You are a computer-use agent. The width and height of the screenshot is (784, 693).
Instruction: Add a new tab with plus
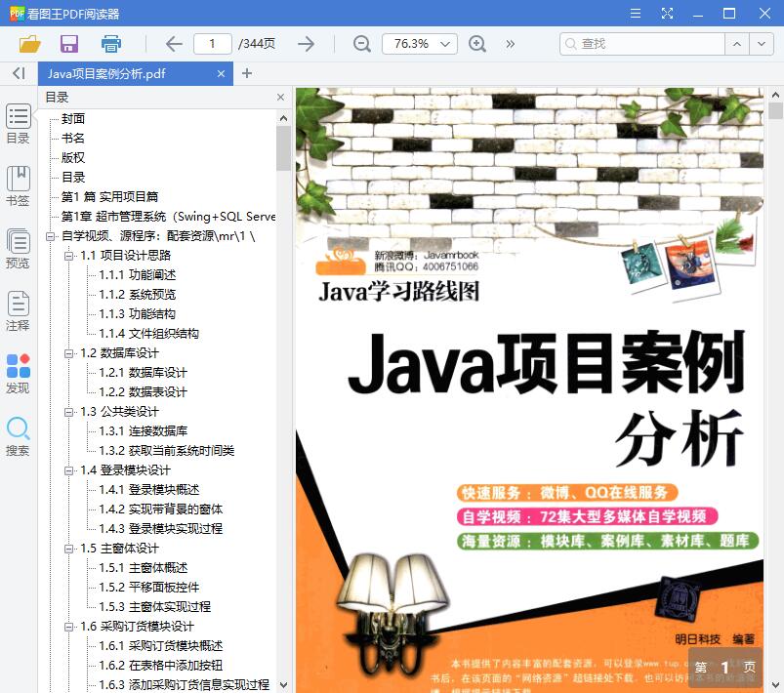[x=246, y=73]
